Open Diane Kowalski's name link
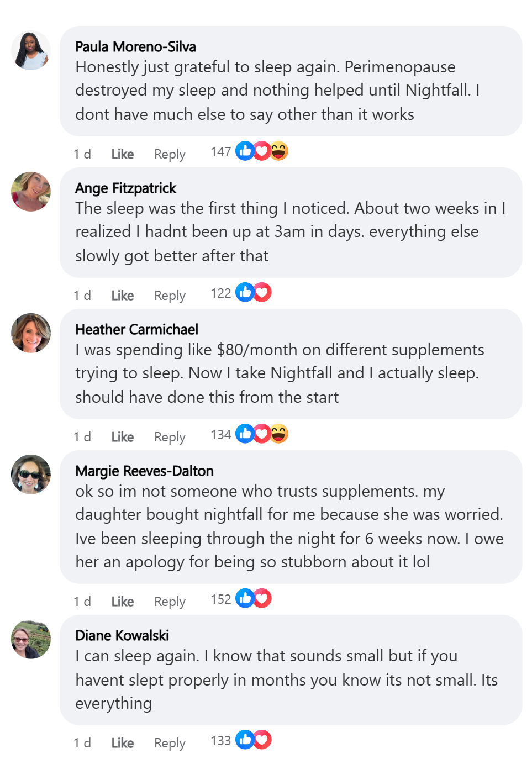Image resolution: width=532 pixels, height=764 pixels. point(122,635)
